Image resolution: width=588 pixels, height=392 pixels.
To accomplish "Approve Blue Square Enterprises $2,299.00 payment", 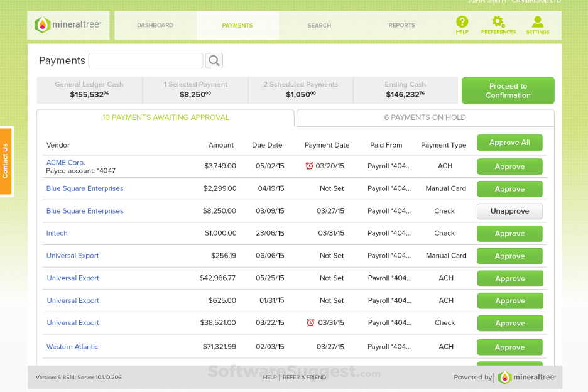I will coord(509,189).
